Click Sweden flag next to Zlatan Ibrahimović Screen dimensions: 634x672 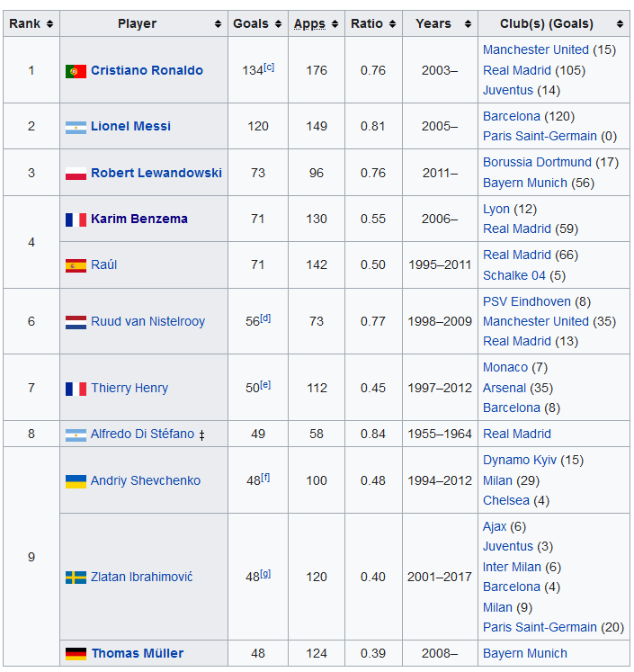(x=76, y=578)
